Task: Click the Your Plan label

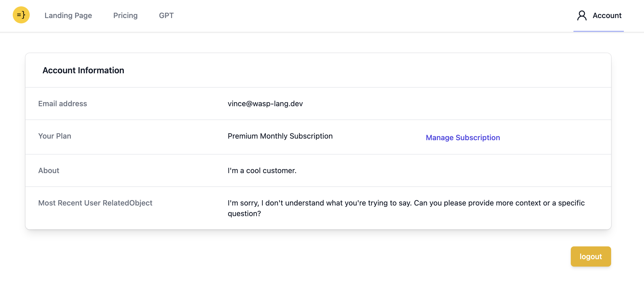Action: [55, 136]
